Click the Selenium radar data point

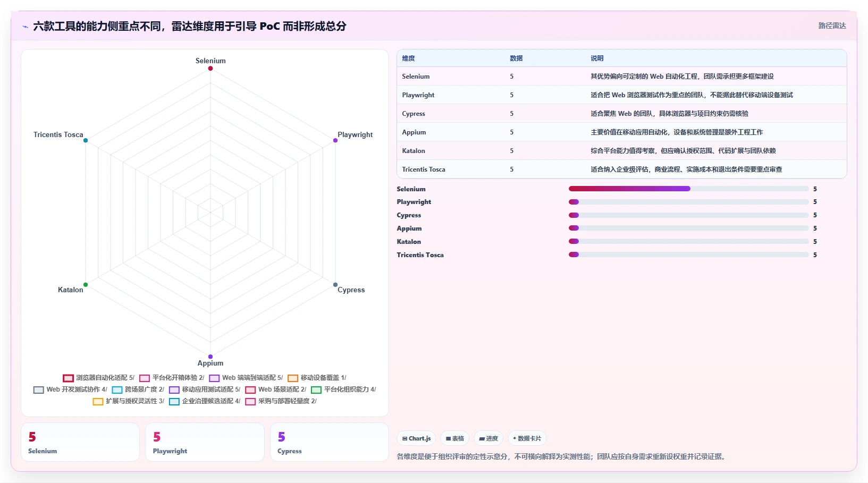click(210, 69)
